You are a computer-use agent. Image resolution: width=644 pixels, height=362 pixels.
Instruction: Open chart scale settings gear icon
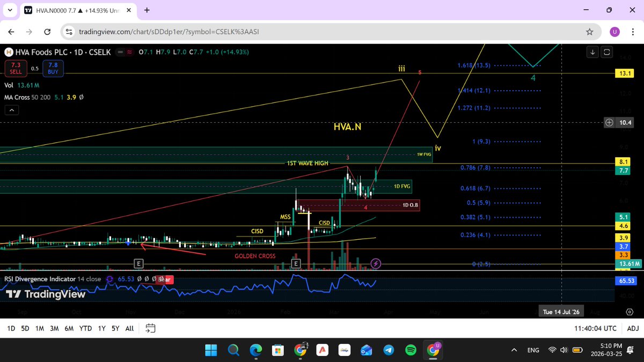(630, 312)
